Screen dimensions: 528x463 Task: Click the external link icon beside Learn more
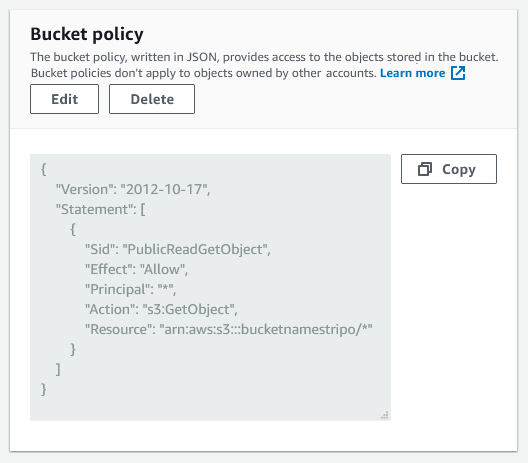(458, 73)
